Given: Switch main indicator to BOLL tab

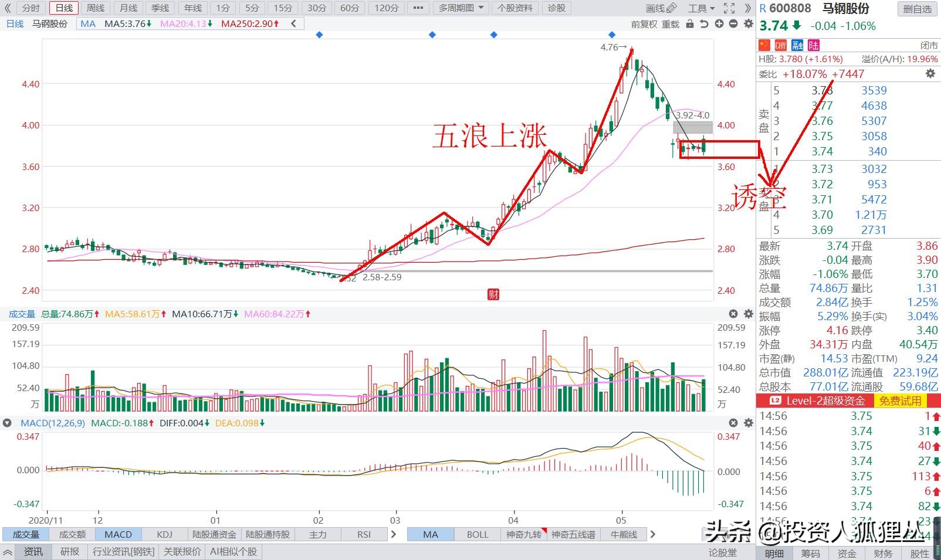Looking at the screenshot, I should click(478, 534).
